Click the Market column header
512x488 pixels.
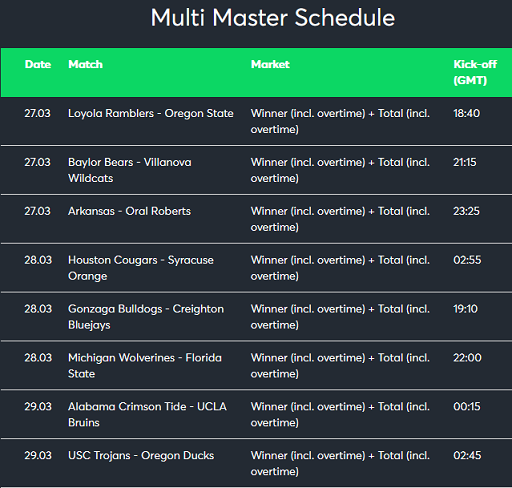coord(270,64)
